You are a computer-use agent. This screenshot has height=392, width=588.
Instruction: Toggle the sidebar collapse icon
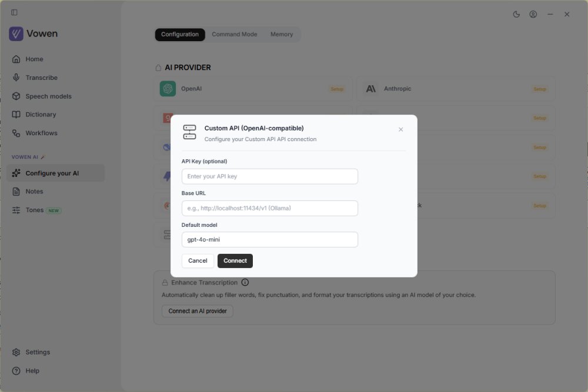14,12
